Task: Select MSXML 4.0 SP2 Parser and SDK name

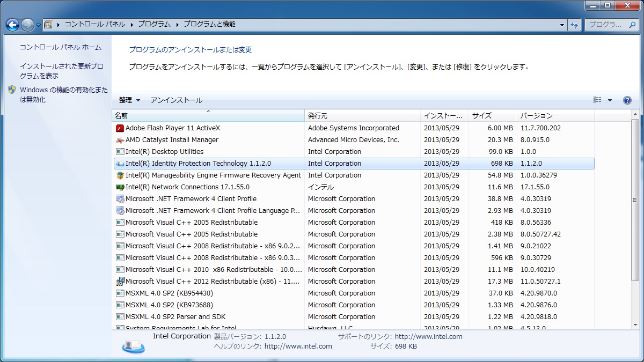Action: click(175, 317)
